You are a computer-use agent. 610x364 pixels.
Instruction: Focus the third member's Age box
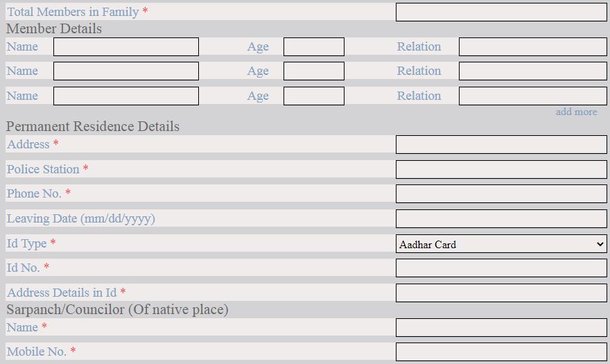click(x=313, y=96)
